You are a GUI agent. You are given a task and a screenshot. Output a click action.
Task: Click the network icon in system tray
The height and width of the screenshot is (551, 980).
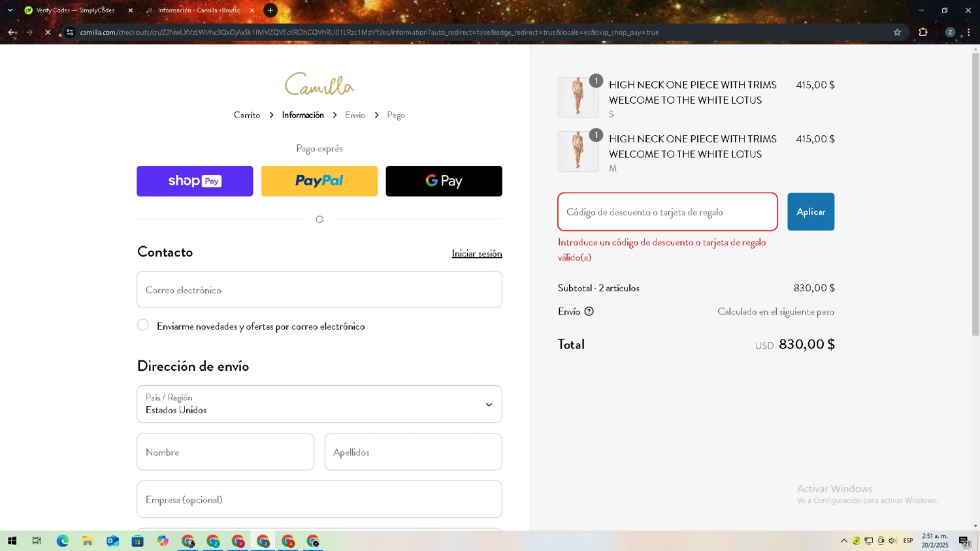tap(868, 541)
